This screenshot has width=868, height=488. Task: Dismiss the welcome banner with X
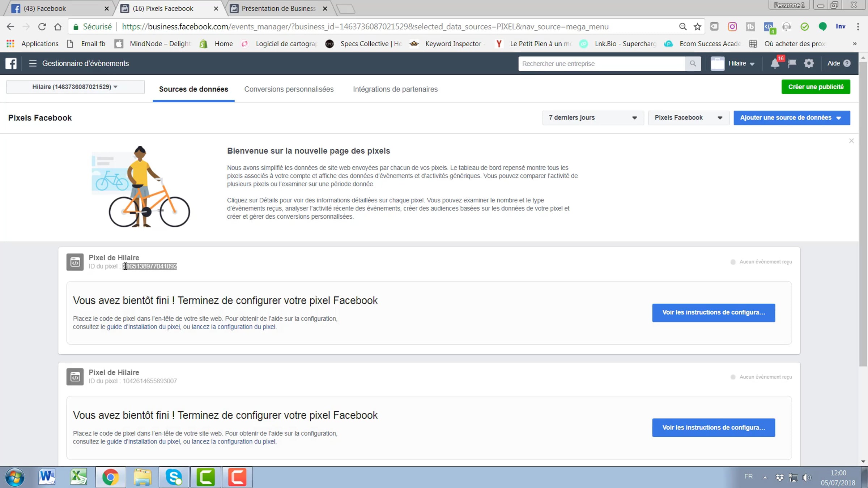[x=851, y=141]
